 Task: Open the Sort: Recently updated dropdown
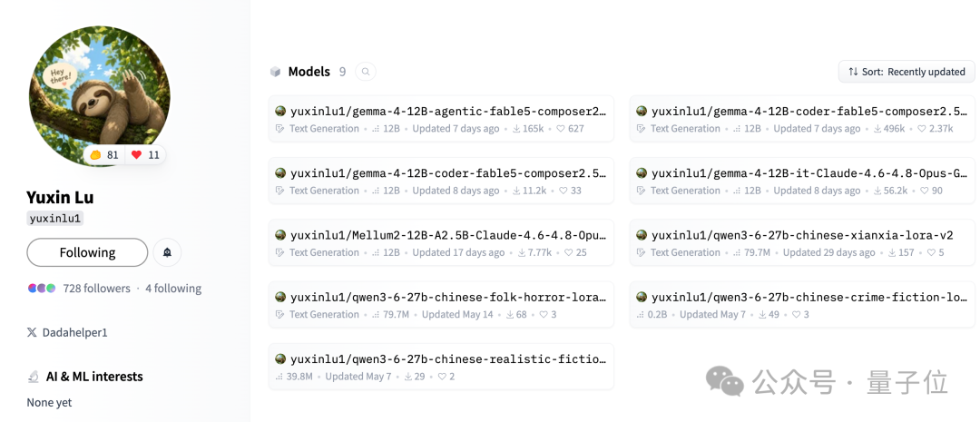pos(906,72)
